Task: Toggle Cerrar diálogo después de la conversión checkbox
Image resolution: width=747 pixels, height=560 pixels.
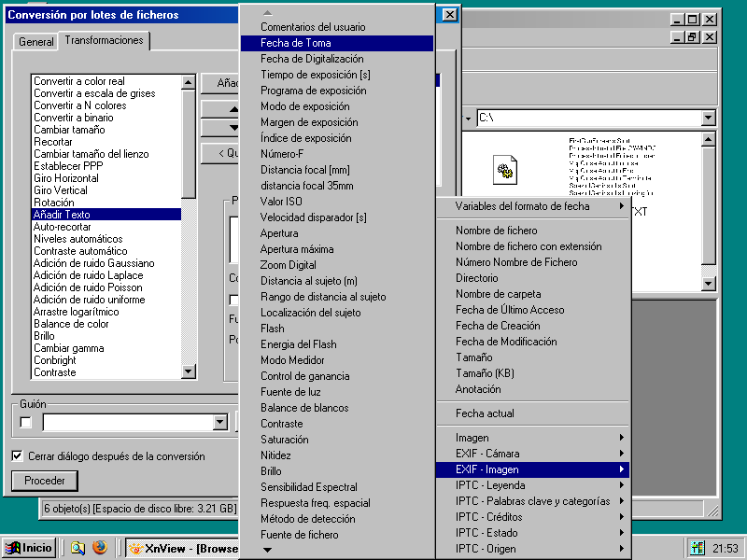Action: 18,456
